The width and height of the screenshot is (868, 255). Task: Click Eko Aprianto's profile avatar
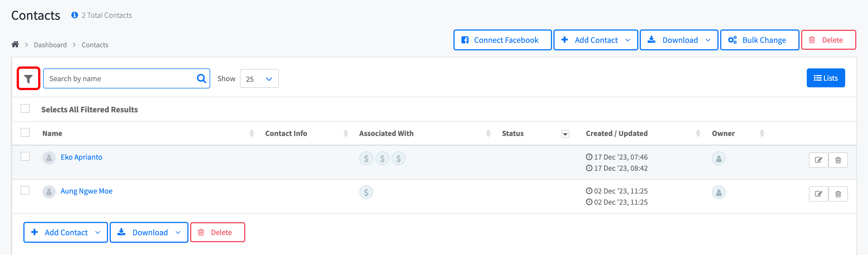point(49,158)
